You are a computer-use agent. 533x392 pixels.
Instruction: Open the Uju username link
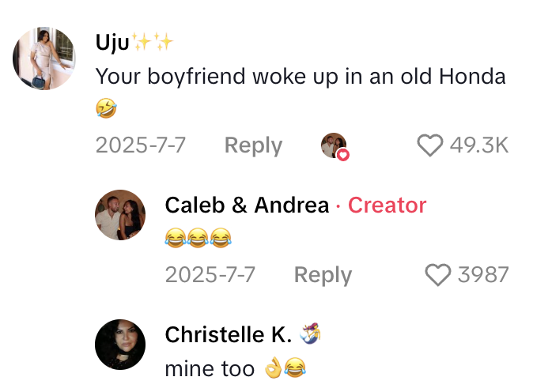(x=112, y=42)
